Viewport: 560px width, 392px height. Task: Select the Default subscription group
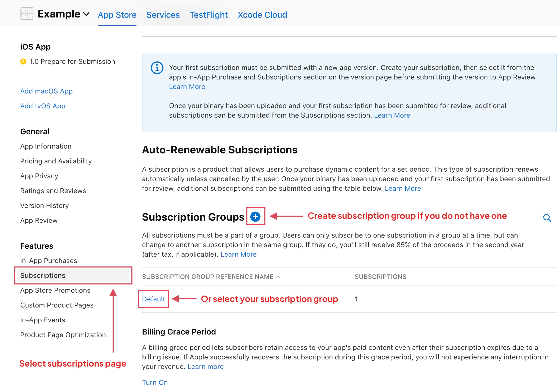coord(153,299)
